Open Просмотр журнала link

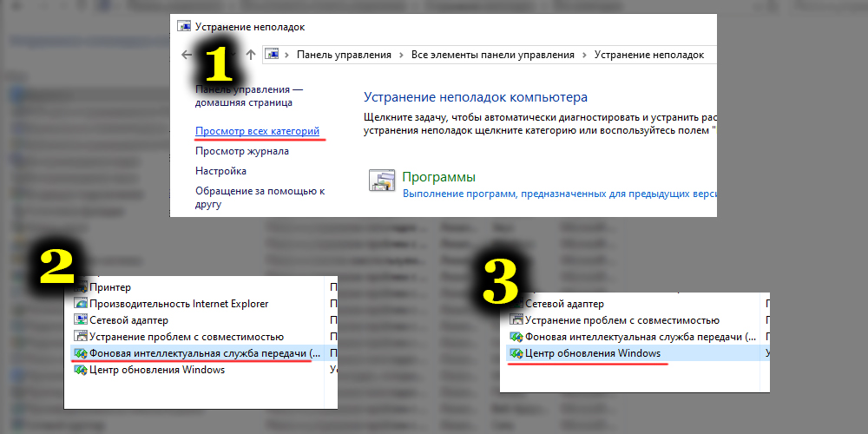pos(242,151)
